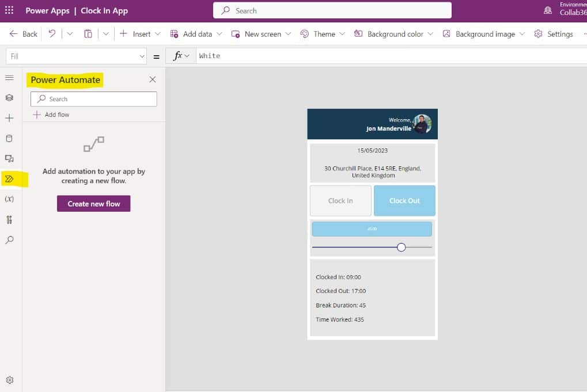Select the Power Automate sidebar icon

click(x=9, y=179)
